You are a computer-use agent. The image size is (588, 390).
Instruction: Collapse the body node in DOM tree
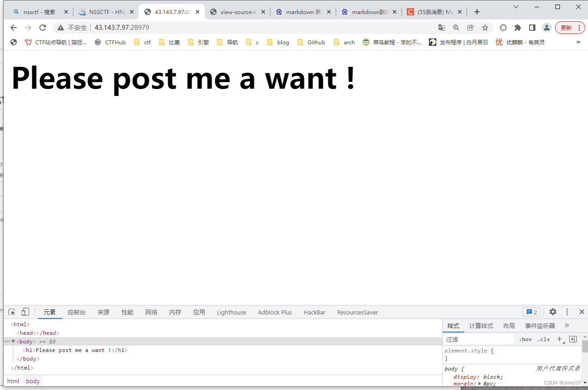[x=13, y=342]
